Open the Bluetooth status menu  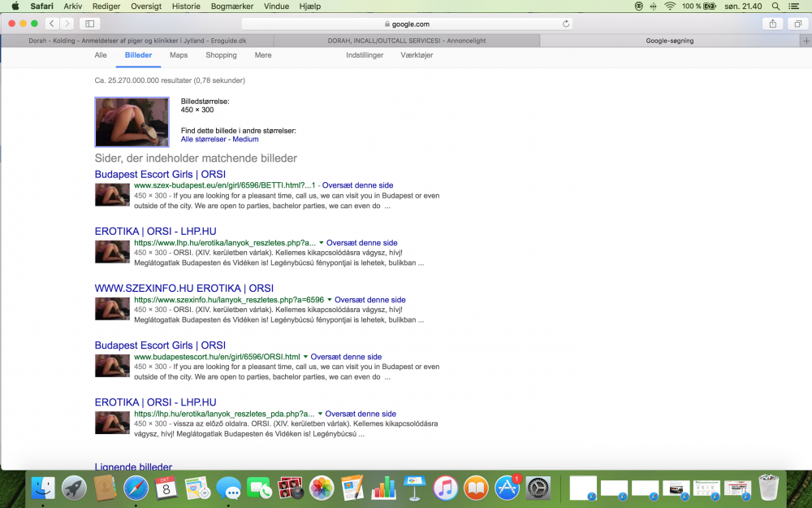click(x=654, y=7)
